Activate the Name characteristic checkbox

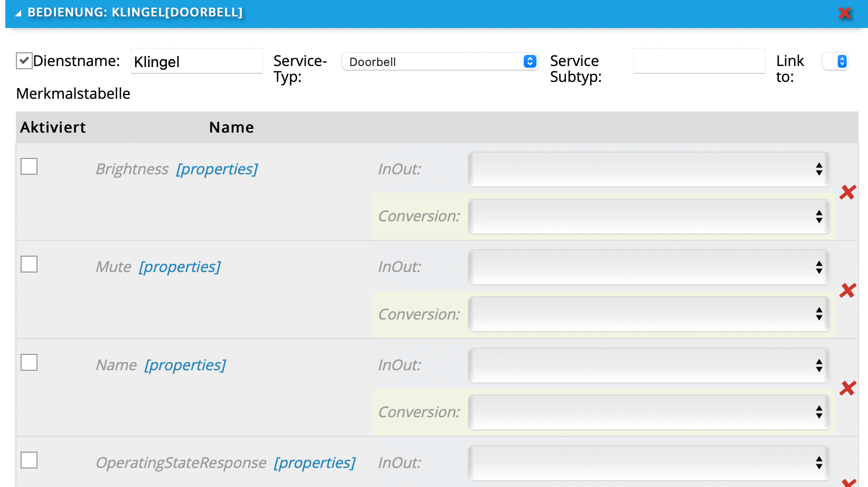pyautogui.click(x=29, y=362)
